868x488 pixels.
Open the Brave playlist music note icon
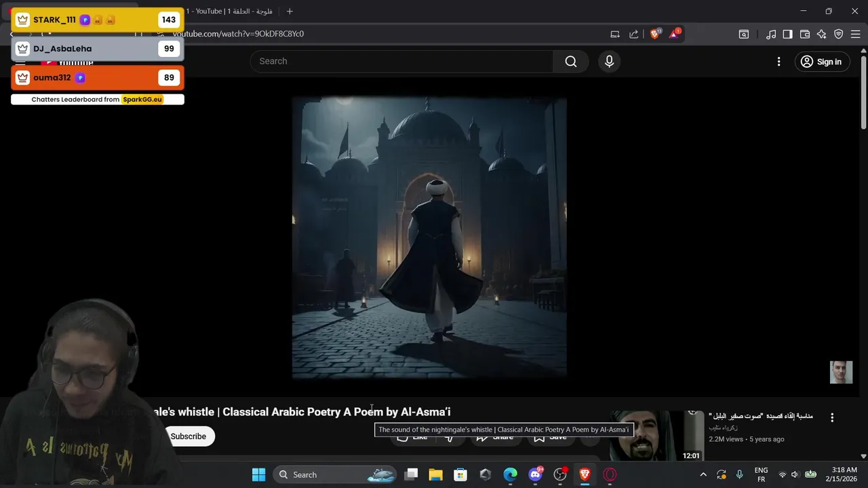771,34
